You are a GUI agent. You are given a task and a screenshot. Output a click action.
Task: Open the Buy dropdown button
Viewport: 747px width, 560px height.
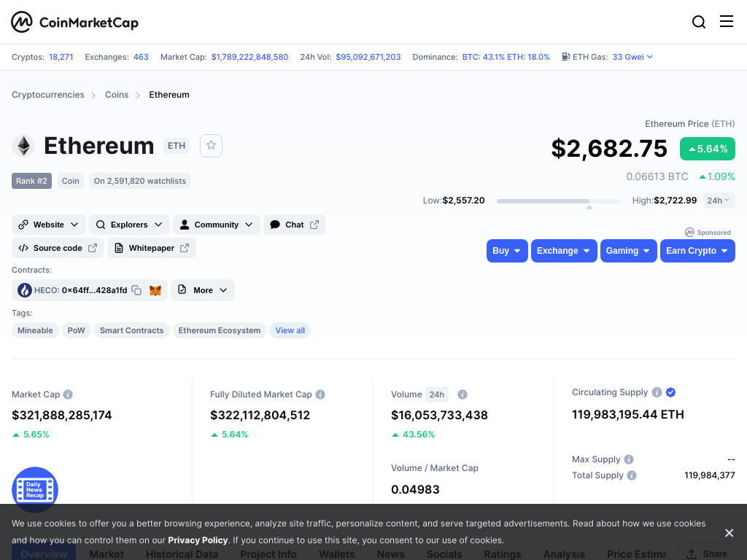pos(507,251)
